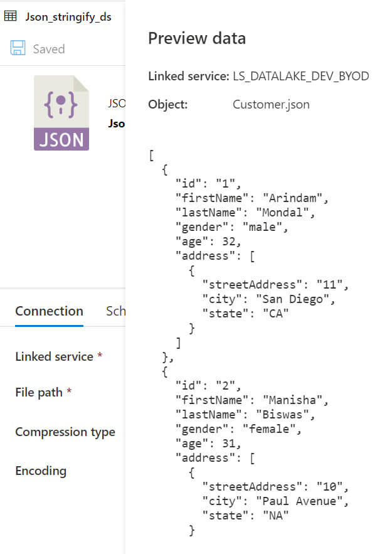The height and width of the screenshot is (554, 392).
Task: Click the city San Diego line
Action: [x=268, y=299]
